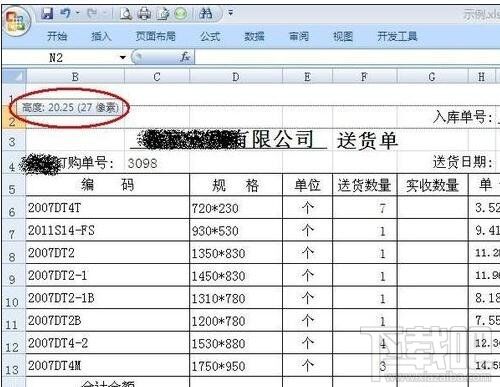This screenshot has width=500, height=387.
Task: Click the 送货日期 label cell
Action: click(x=463, y=162)
